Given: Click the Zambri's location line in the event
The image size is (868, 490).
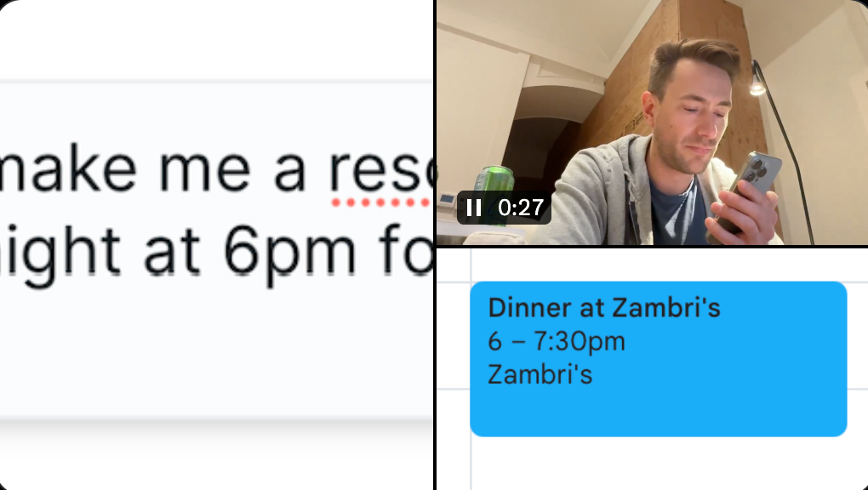Looking at the screenshot, I should [x=540, y=375].
